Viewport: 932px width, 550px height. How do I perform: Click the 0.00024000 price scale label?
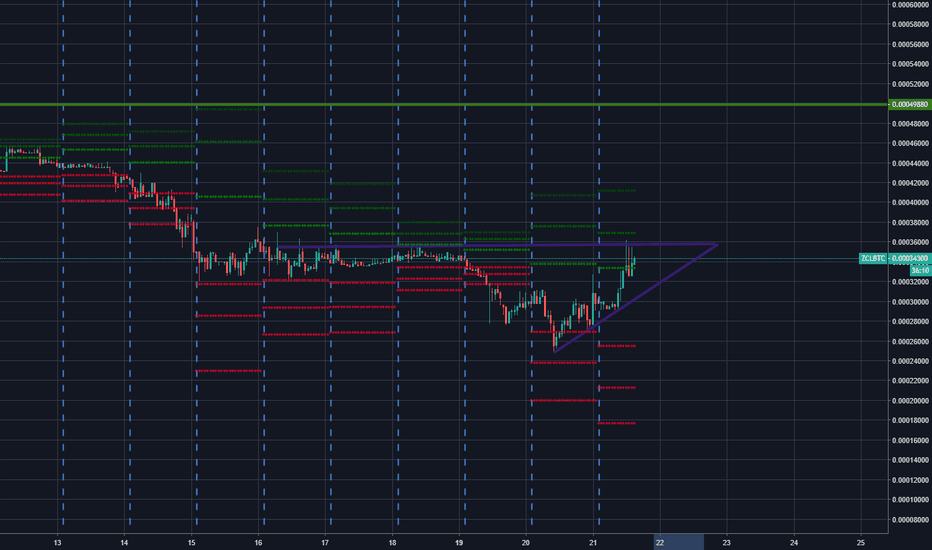[x=911, y=361]
